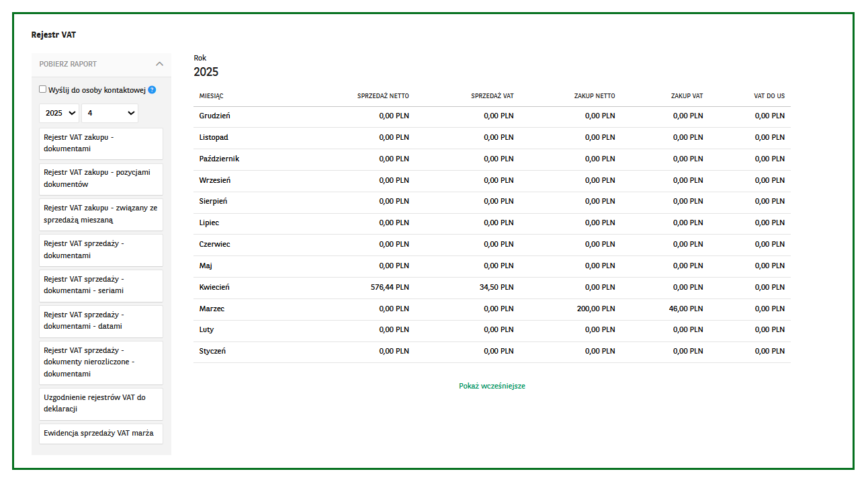This screenshot has width=868, height=484.
Task: Click the 46,00 PLN purchase VAT value
Action: (687, 309)
